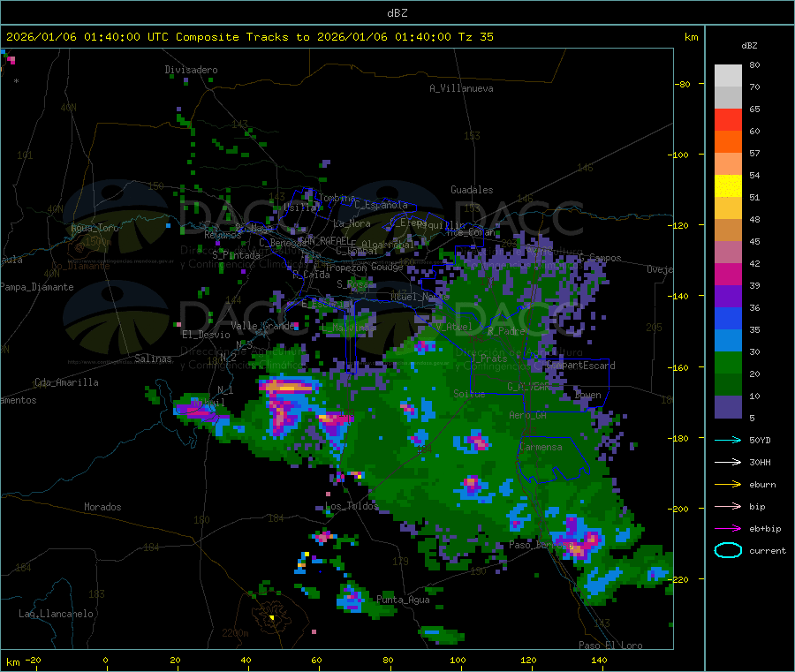Click the 'C_Española' map label
The height and width of the screenshot is (672, 795).
pos(381,205)
